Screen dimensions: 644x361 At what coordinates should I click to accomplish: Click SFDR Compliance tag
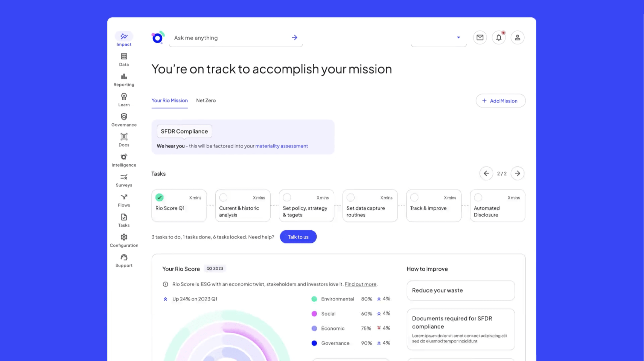click(184, 131)
